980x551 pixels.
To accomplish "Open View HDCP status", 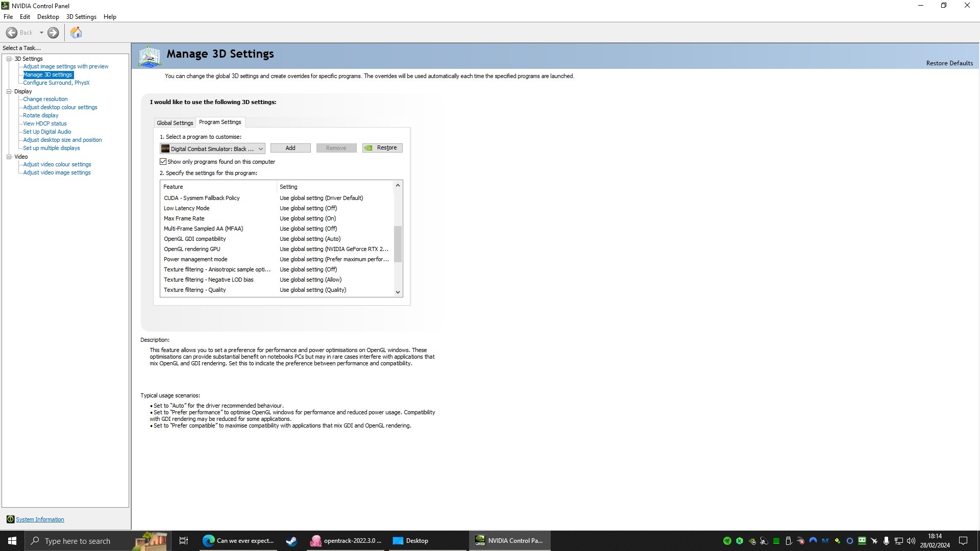I will click(45, 123).
